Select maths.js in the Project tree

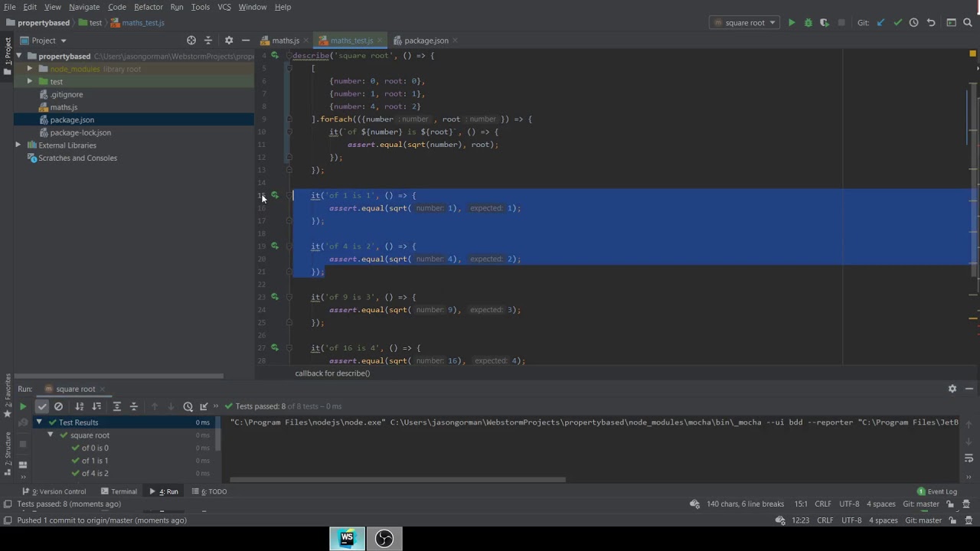tap(64, 107)
